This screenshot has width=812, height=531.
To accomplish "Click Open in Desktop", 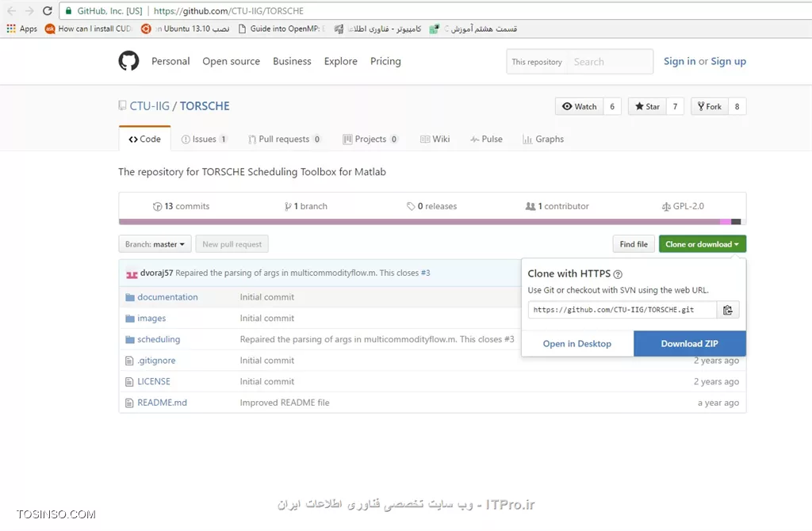I will click(x=577, y=344).
